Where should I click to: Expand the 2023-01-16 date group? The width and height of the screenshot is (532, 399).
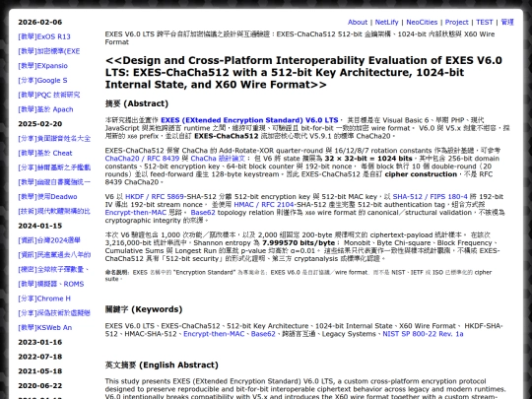[40, 342]
